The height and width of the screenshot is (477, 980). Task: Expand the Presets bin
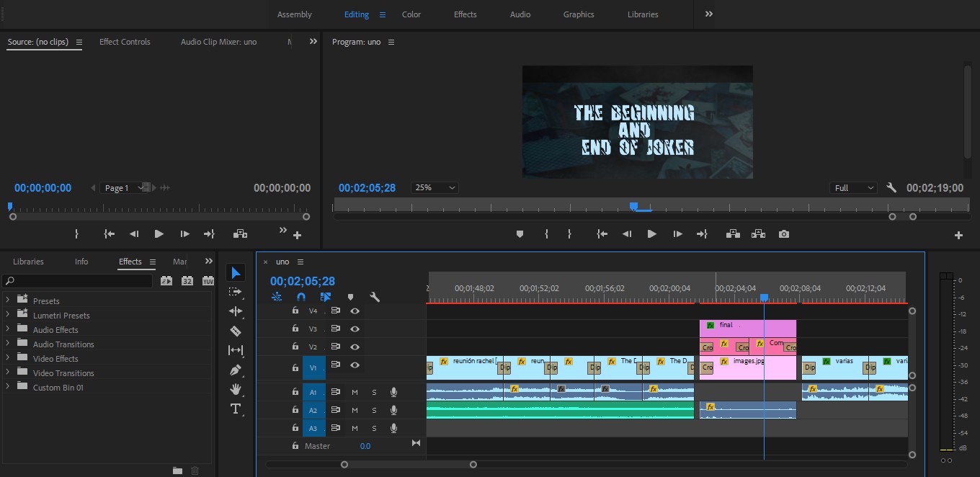[8, 300]
